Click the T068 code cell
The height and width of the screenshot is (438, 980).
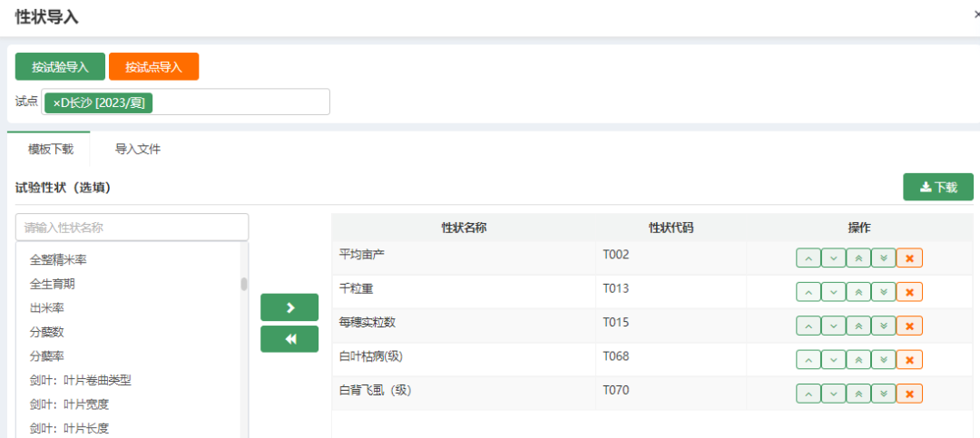pyautogui.click(x=671, y=359)
